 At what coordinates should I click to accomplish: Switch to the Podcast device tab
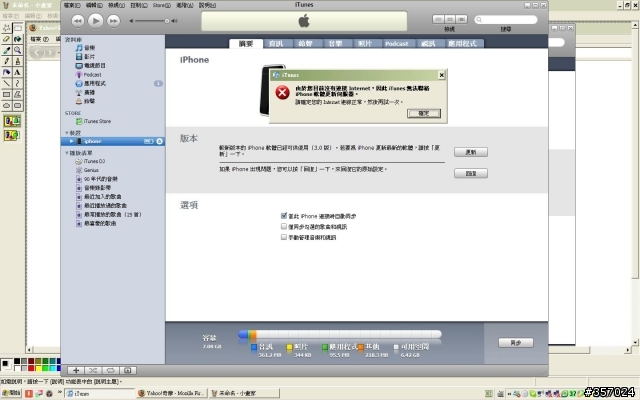(x=396, y=44)
